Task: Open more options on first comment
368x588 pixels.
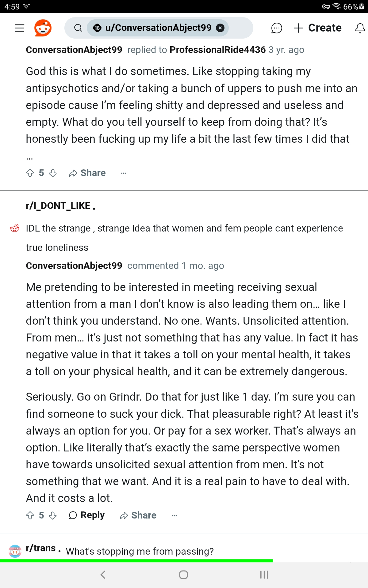Action: click(x=124, y=173)
